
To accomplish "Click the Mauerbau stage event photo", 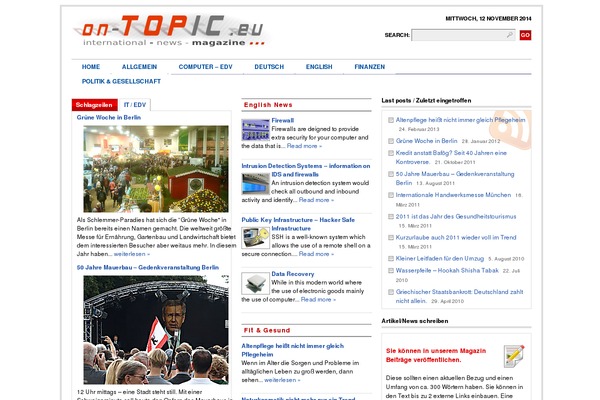I will click(x=156, y=330).
